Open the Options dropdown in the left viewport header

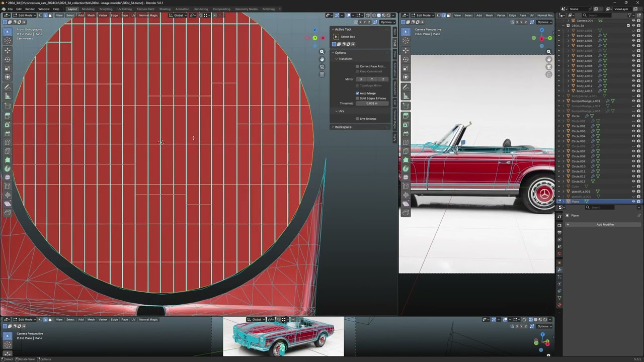(387, 22)
